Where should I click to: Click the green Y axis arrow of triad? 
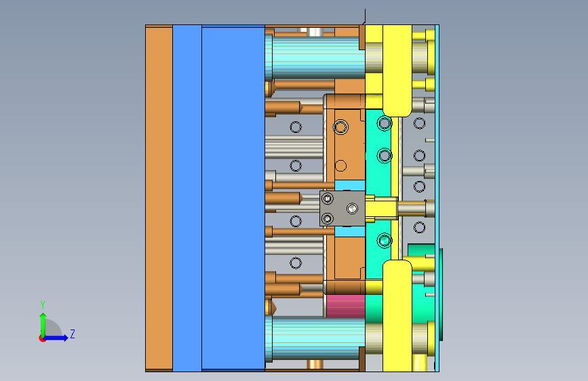coord(43,323)
